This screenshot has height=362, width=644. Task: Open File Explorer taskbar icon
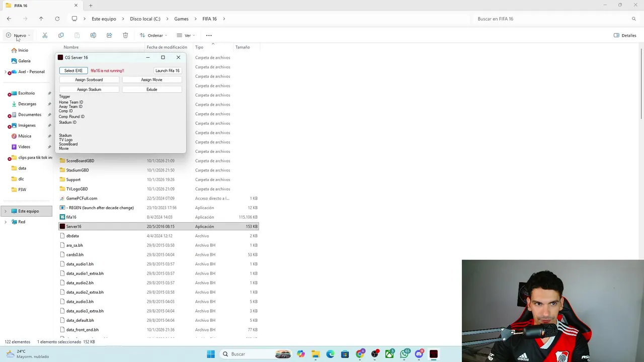pyautogui.click(x=315, y=354)
